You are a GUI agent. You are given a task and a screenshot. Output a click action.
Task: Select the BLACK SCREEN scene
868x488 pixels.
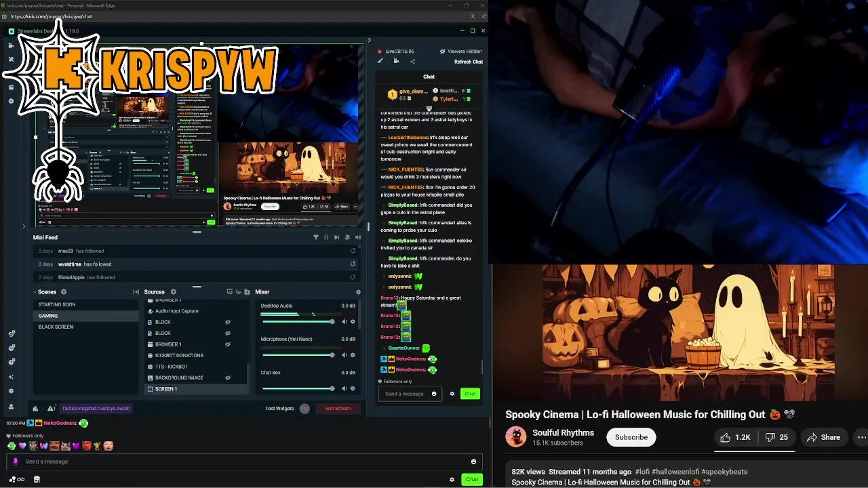tap(85, 327)
